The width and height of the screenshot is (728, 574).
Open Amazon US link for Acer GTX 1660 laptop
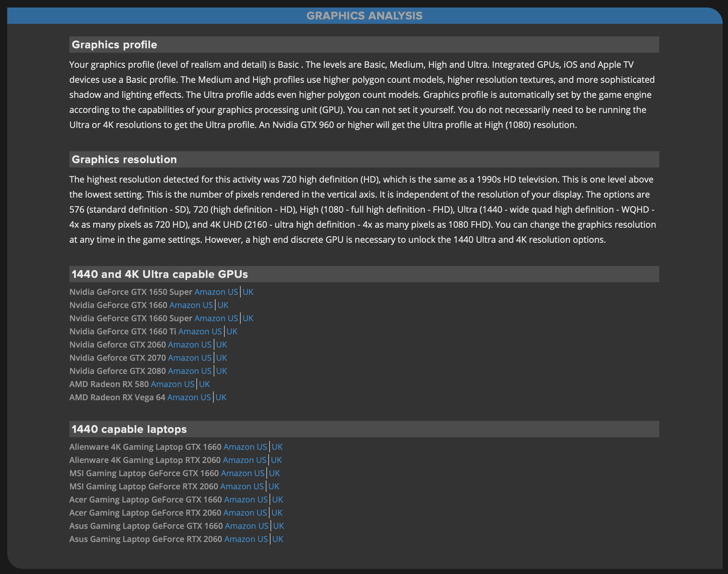(245, 499)
